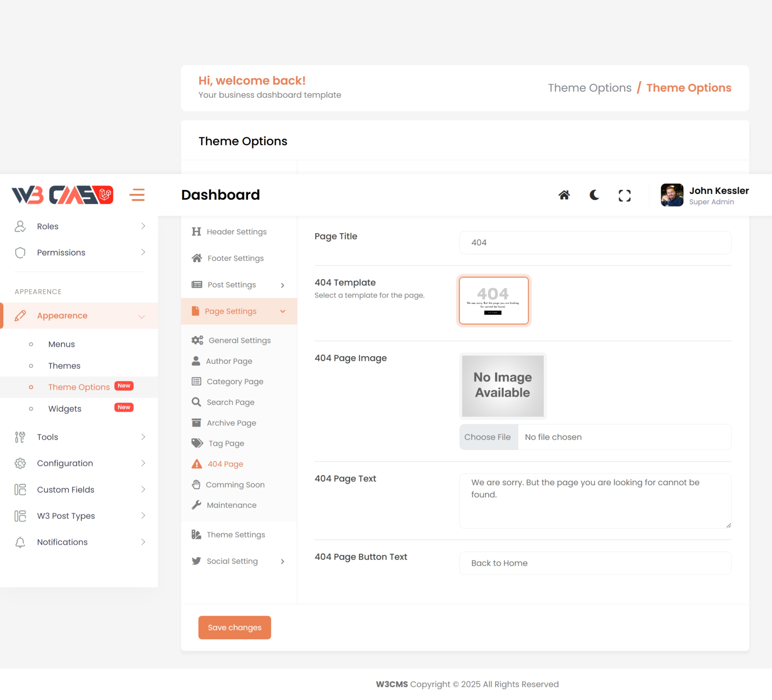Open the 404 Page warning item
The height and width of the screenshot is (700, 772).
225,464
